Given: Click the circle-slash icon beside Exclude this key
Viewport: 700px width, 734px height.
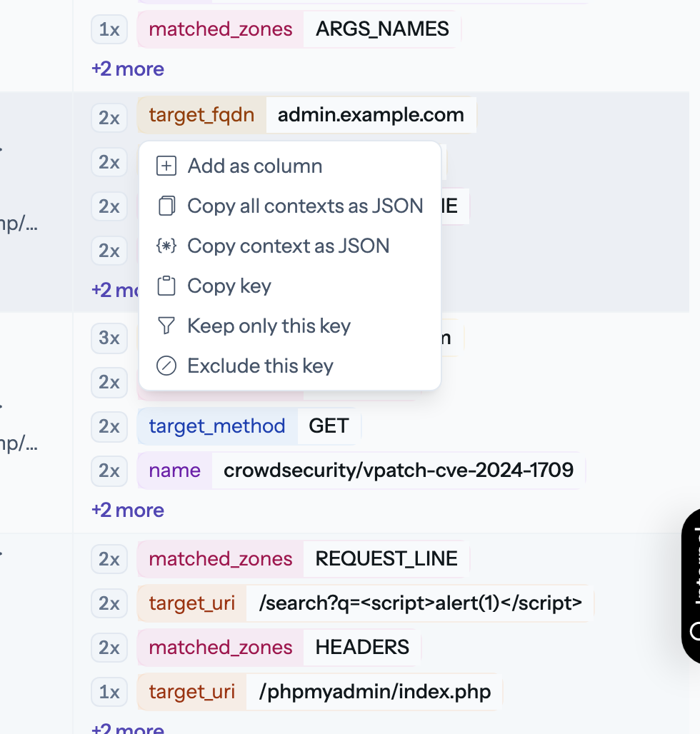Looking at the screenshot, I should pos(166,366).
